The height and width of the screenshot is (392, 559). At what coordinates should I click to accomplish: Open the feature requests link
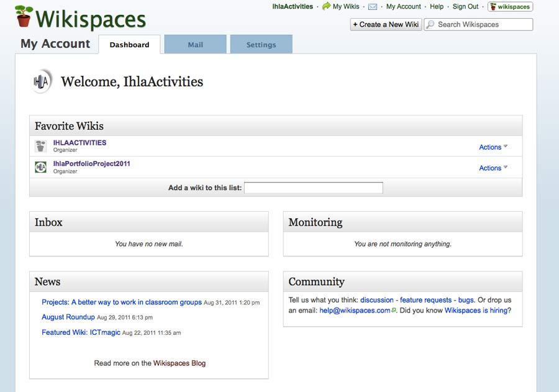click(425, 300)
